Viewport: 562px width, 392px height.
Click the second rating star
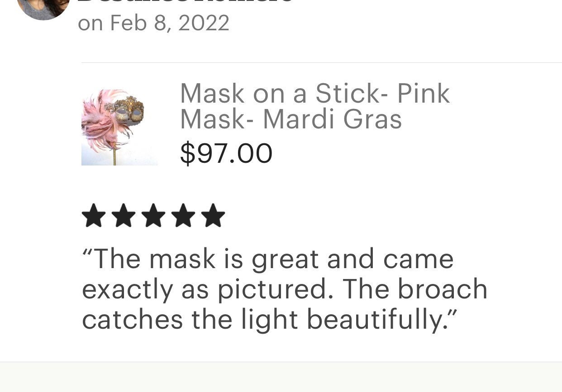pyautogui.click(x=124, y=216)
